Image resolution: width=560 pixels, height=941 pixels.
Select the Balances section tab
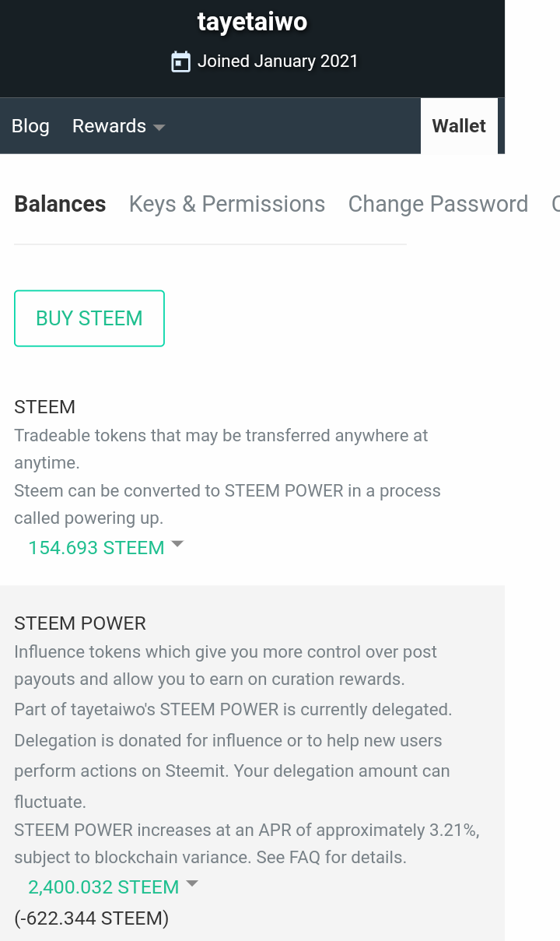pos(60,204)
